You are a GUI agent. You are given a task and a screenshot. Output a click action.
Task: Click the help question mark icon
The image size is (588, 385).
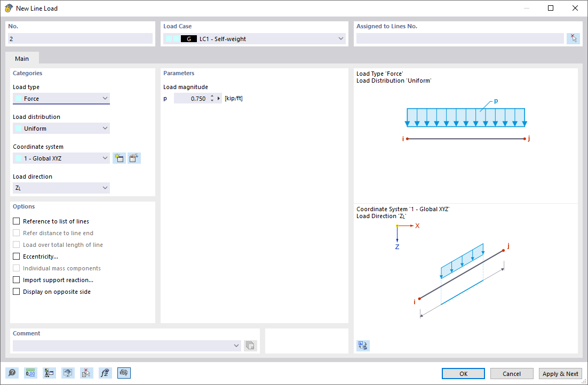click(12, 373)
